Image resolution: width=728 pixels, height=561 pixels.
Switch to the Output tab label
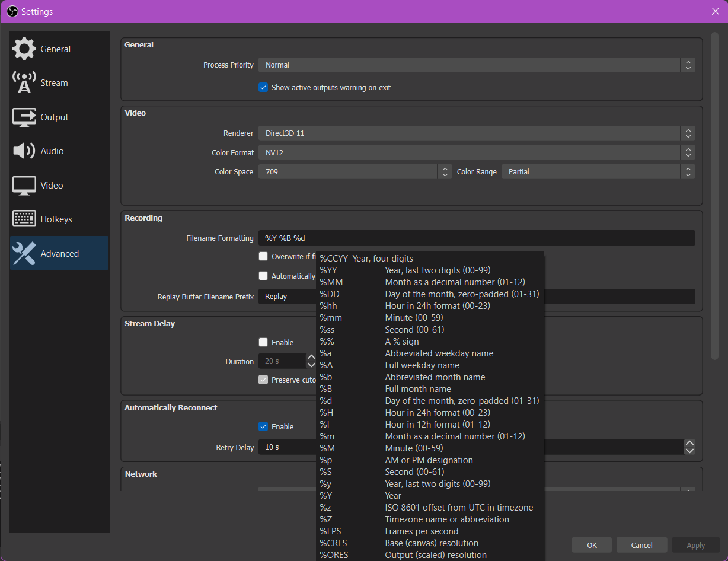tap(55, 117)
